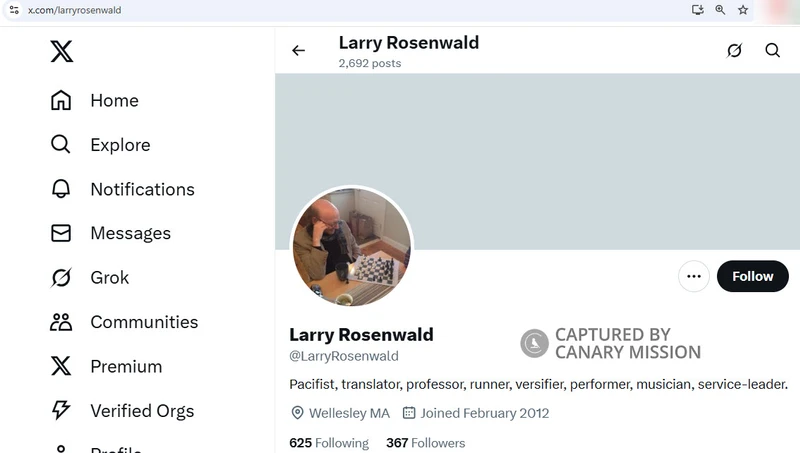Image resolution: width=800 pixels, height=453 pixels.
Task: Click the calendar icon by Joined February 2012
Action: coord(409,412)
